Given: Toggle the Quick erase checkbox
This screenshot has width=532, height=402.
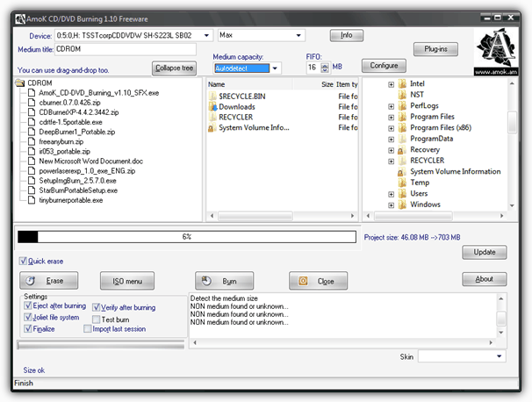Looking at the screenshot, I should [24, 261].
